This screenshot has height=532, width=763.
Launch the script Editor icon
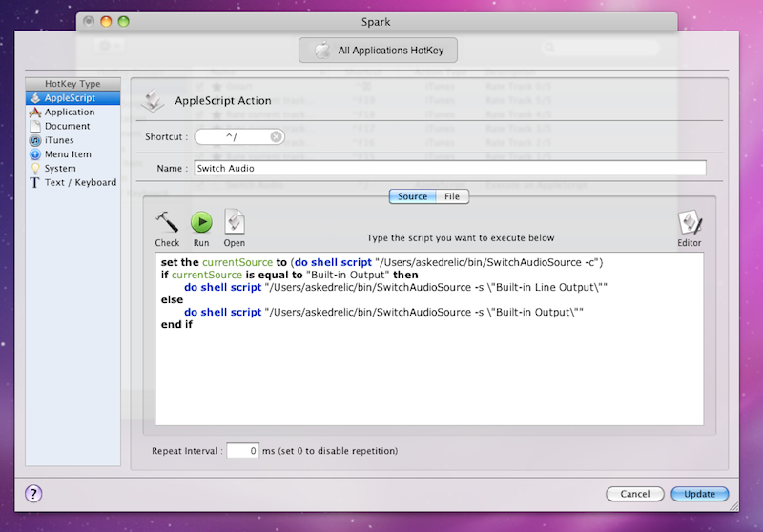coord(690,224)
